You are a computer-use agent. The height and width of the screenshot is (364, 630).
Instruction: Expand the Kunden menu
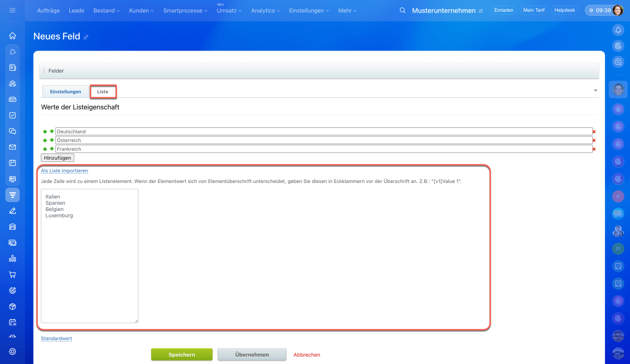[x=141, y=10]
